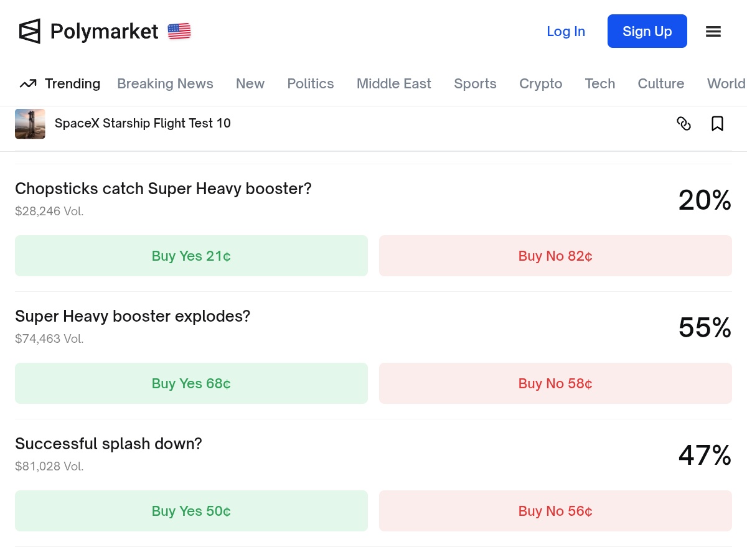747x560 pixels.
Task: Expand Super Heavy booster explodes market
Action: (132, 316)
